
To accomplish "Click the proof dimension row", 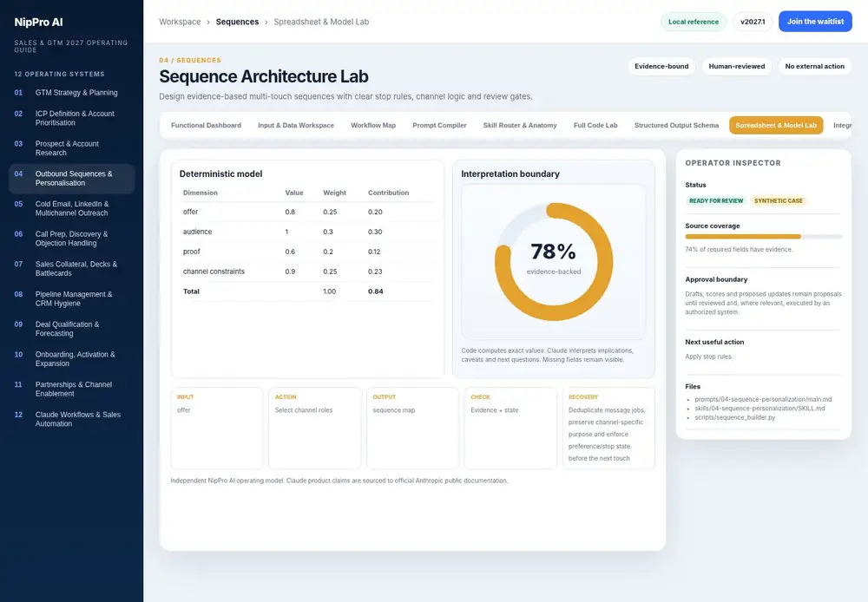I will pos(308,252).
